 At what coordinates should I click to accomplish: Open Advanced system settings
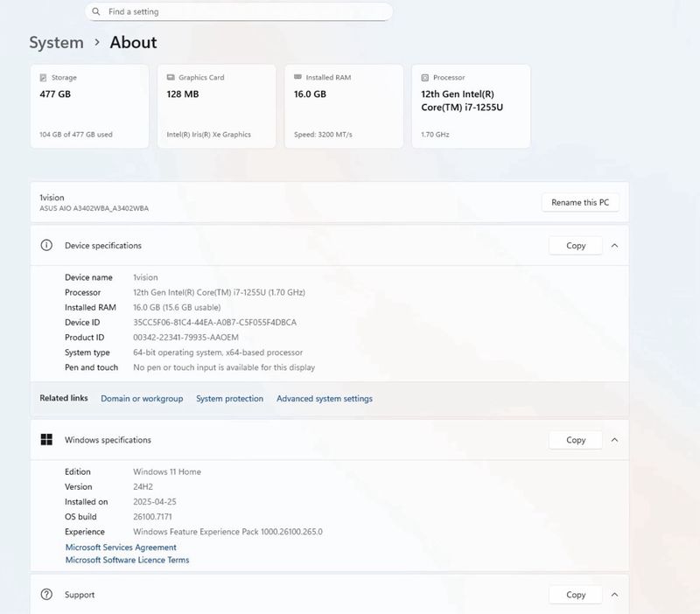pyautogui.click(x=325, y=399)
